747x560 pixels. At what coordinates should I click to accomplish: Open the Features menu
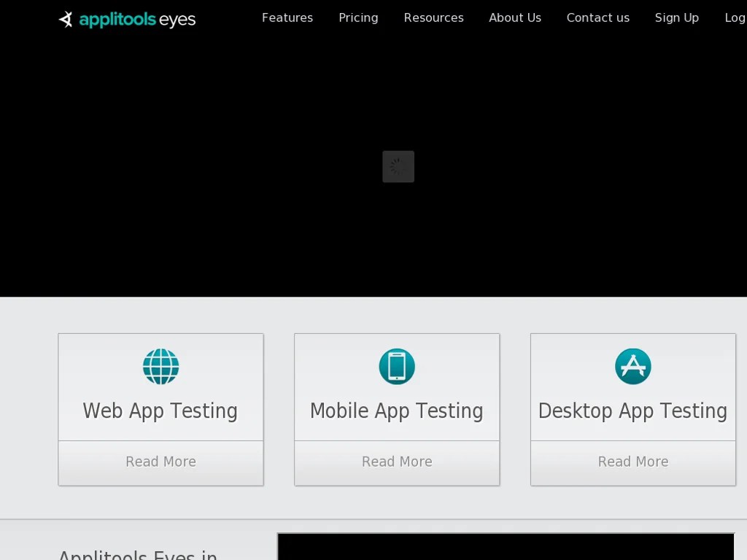point(287,17)
